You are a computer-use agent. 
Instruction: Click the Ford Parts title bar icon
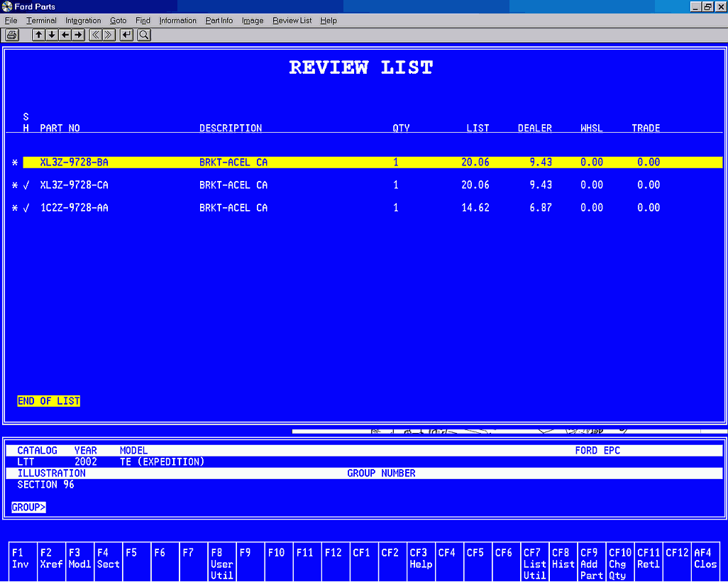(7, 6)
